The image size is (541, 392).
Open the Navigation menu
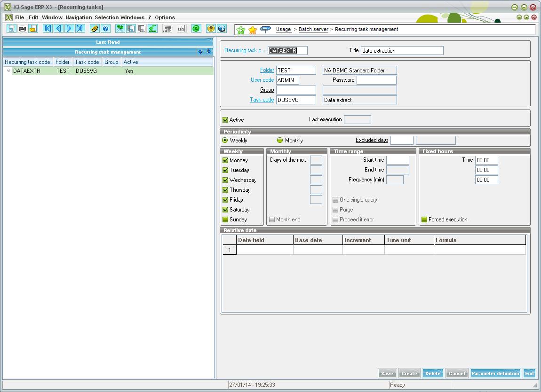(x=79, y=17)
